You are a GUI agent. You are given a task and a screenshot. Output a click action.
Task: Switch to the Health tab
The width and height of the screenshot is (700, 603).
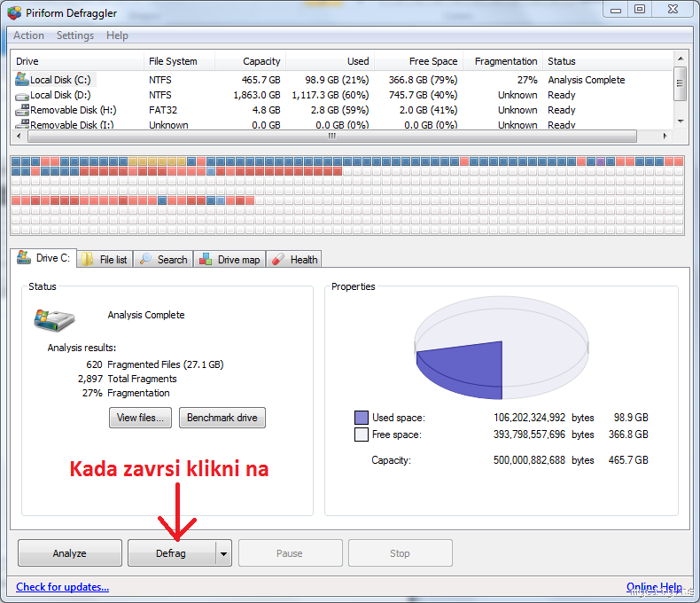tap(294, 259)
